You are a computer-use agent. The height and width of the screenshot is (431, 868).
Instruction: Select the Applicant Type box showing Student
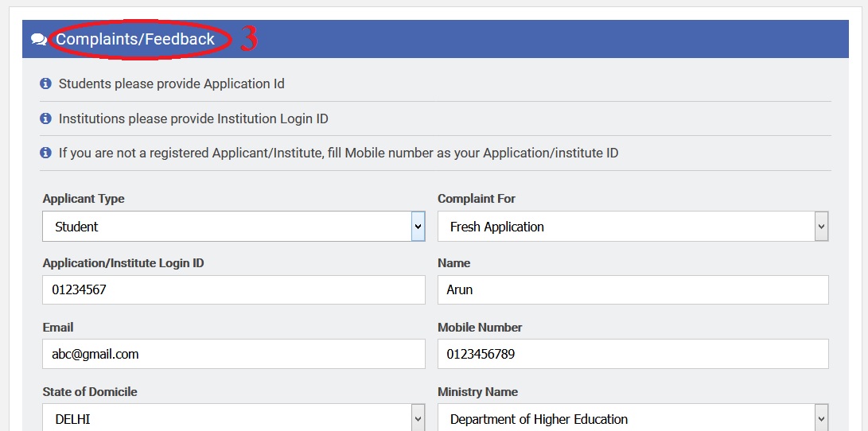(234, 227)
